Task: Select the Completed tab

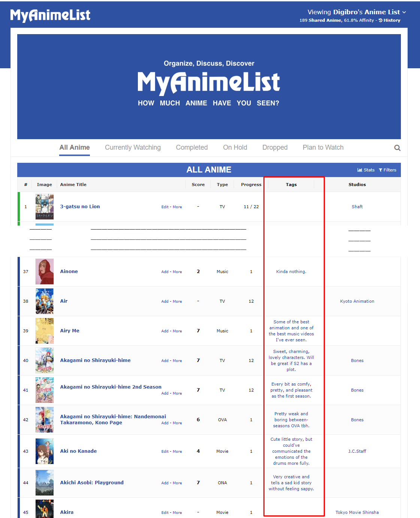Action: click(191, 147)
